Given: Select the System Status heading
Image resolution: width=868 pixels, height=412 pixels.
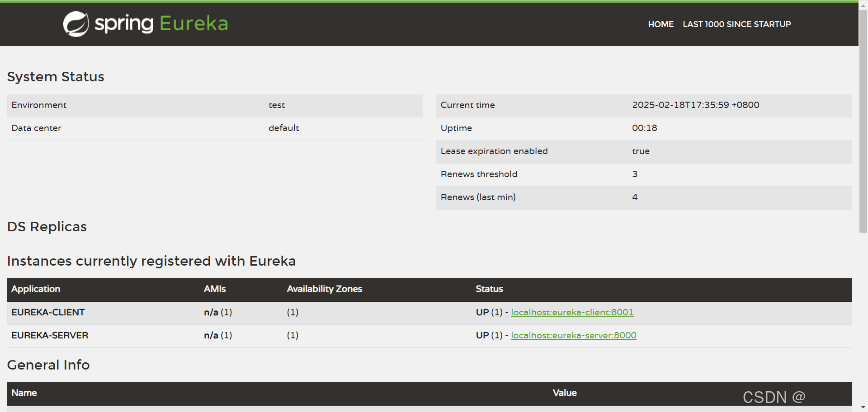Looking at the screenshot, I should click(56, 77).
